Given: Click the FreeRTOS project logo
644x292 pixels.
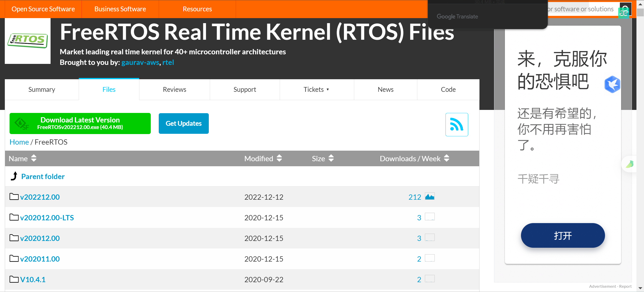Looking at the screenshot, I should point(28,41).
